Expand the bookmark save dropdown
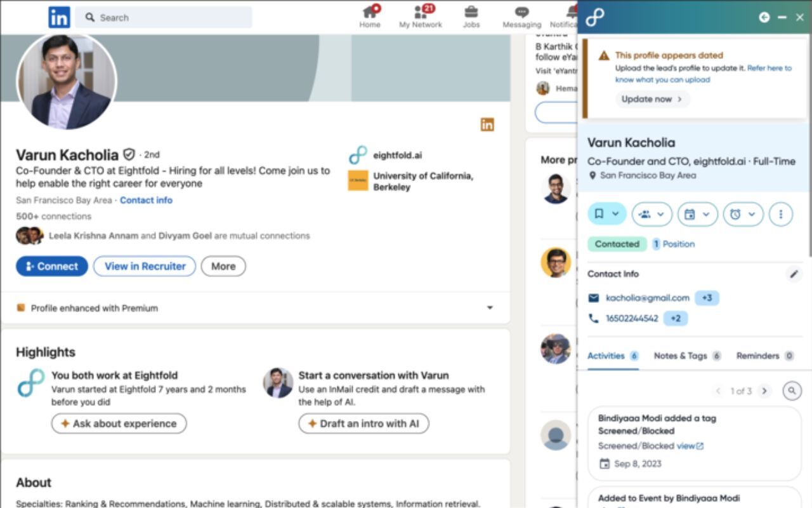The image size is (812, 508). 607,214
